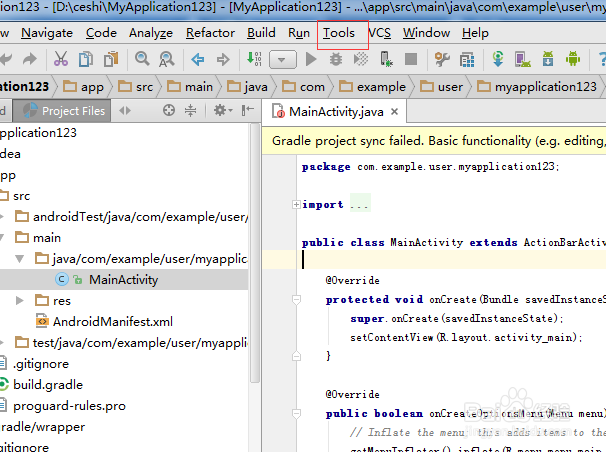Open the Build menu

(261, 33)
